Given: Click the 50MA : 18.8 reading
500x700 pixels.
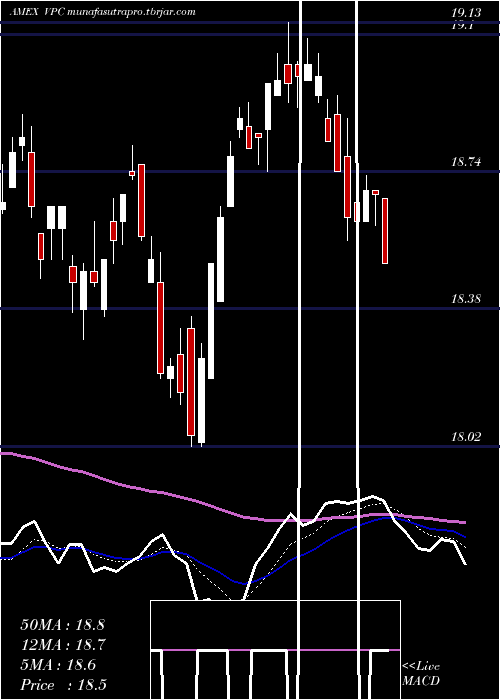Looking at the screenshot, I should point(62,625).
